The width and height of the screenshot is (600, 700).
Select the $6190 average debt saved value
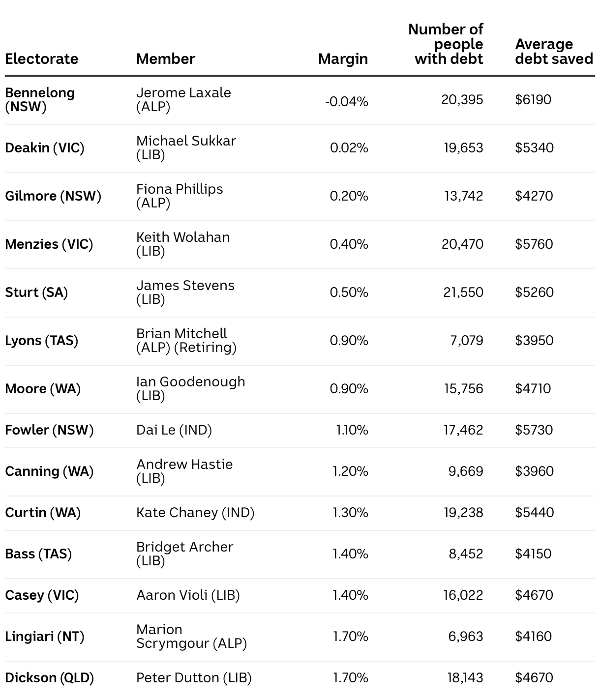click(533, 100)
